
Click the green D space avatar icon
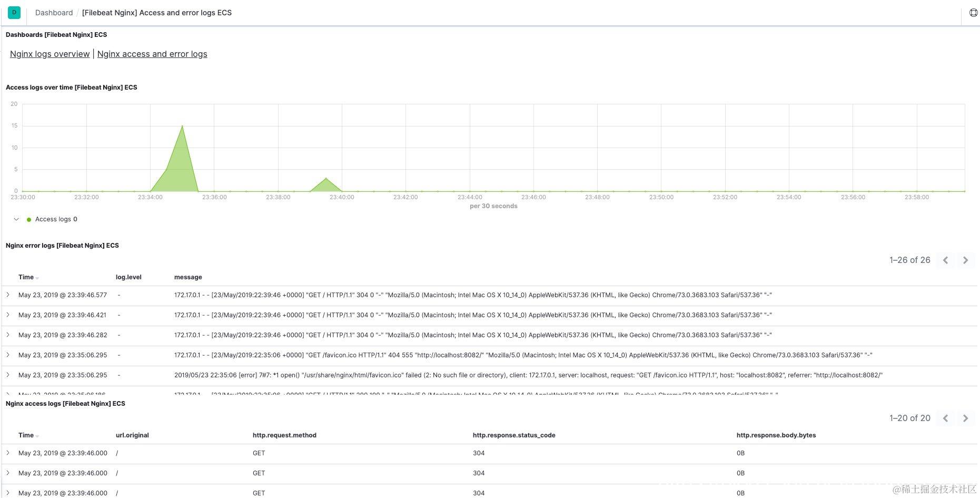coord(14,13)
